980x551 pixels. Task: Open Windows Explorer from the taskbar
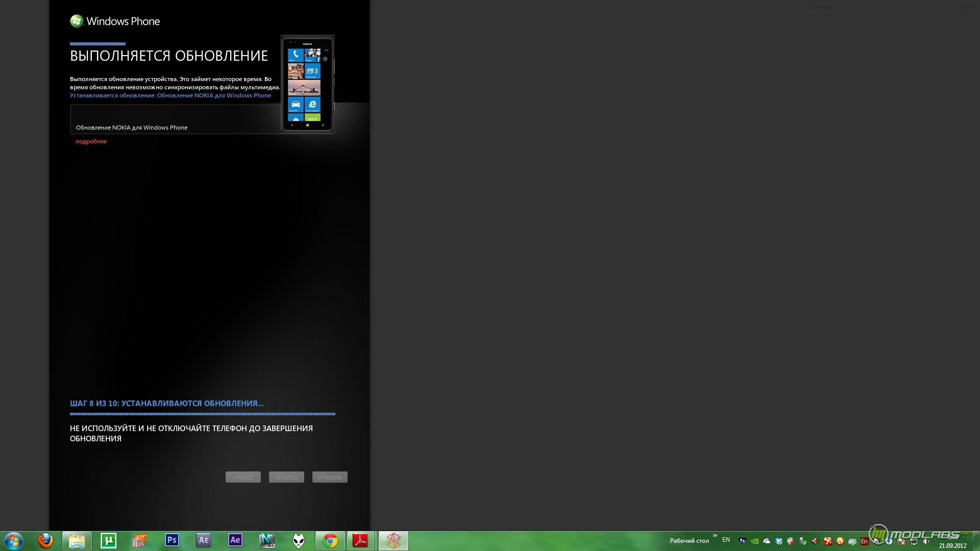pyautogui.click(x=77, y=541)
